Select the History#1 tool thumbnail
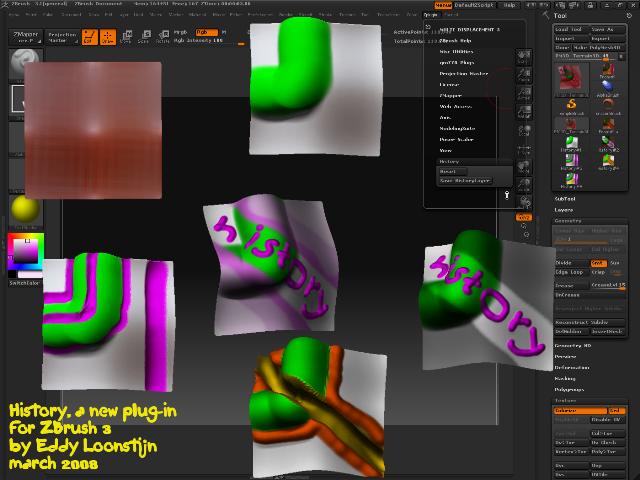Viewport: 640px width, 480px height. coord(571,144)
